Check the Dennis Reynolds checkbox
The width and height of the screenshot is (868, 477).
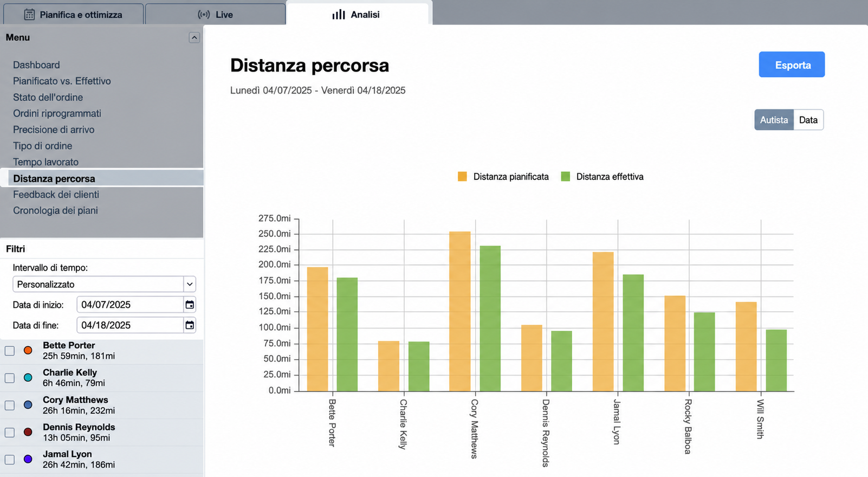[10, 433]
